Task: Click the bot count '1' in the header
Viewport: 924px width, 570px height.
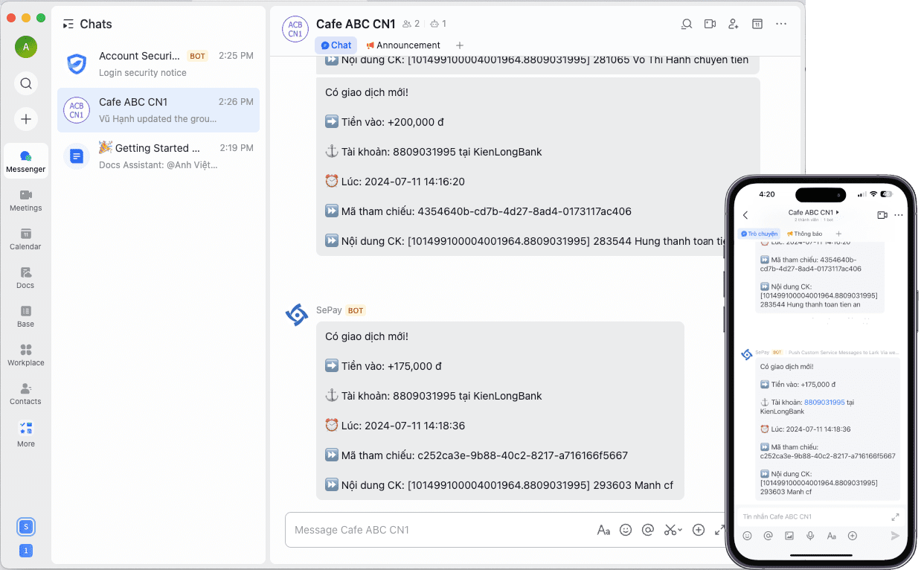Action: point(438,24)
